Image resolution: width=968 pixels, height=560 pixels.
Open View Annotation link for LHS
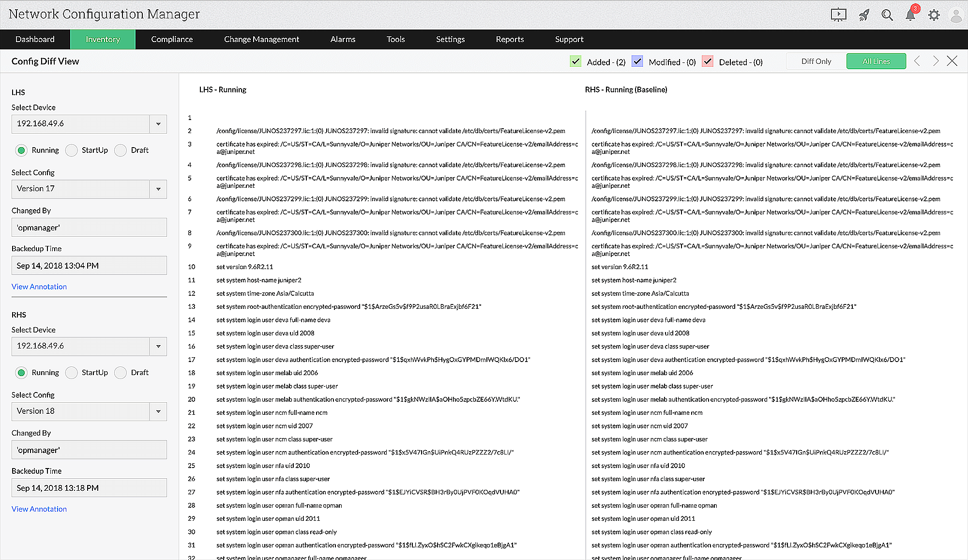pos(39,287)
